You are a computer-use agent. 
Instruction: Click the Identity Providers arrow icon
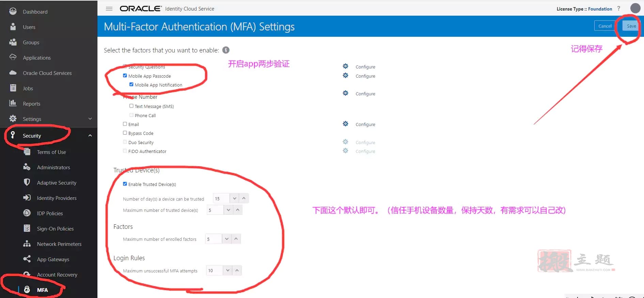(27, 198)
